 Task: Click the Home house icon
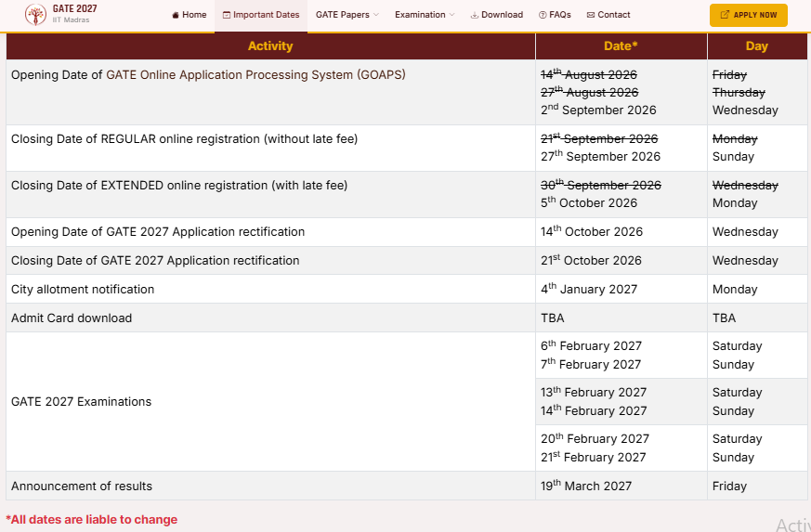tap(176, 15)
